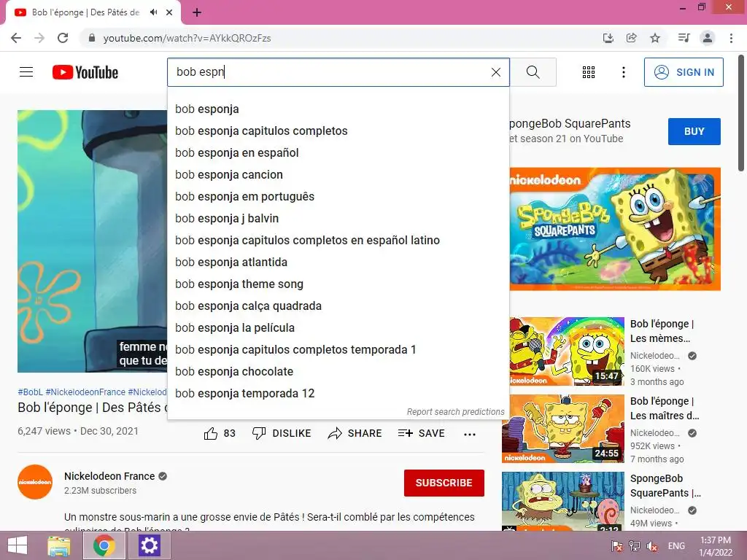Clear the search box with X icon
The image size is (747, 560).
pyautogui.click(x=496, y=72)
